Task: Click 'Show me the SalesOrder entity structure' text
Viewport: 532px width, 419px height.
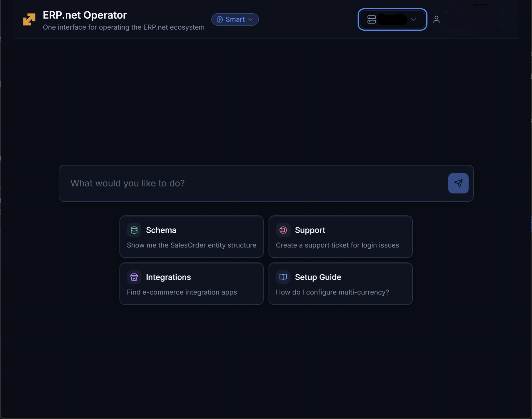Action: (192, 245)
